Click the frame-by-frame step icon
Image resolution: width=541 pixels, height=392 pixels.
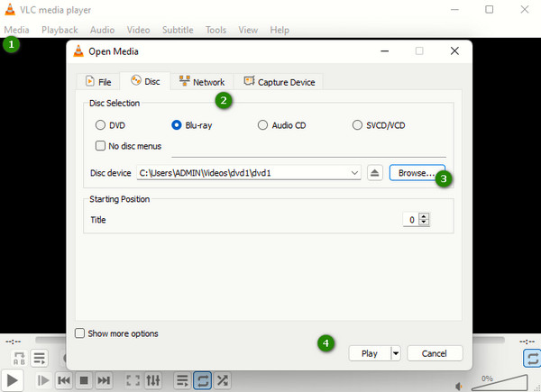tap(43, 380)
